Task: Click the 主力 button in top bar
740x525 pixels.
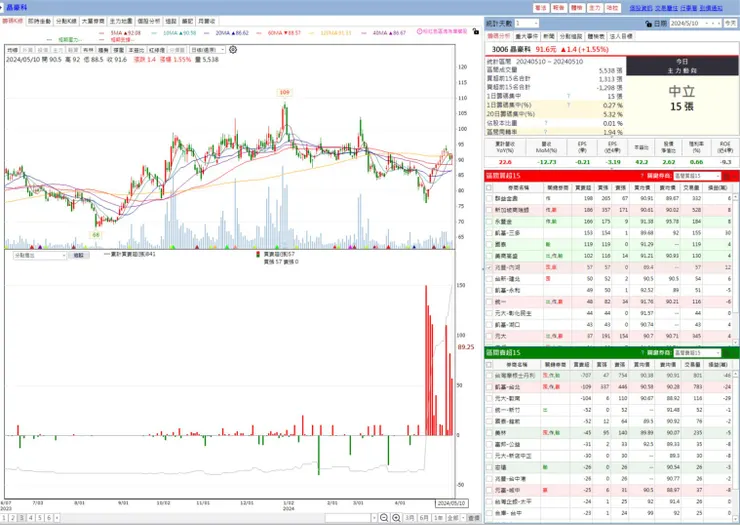Action: [x=595, y=8]
